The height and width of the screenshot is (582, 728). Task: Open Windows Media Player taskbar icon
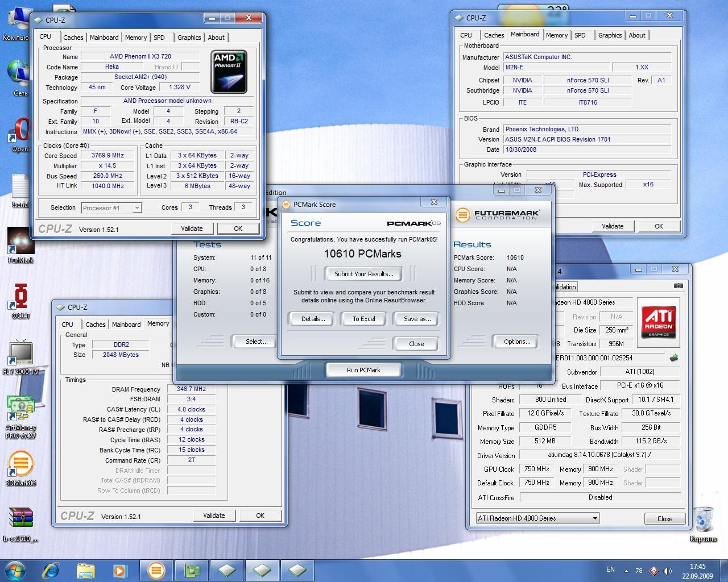tap(119, 570)
